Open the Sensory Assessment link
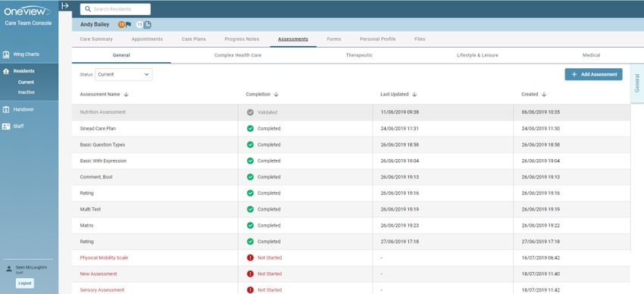 (x=102, y=290)
